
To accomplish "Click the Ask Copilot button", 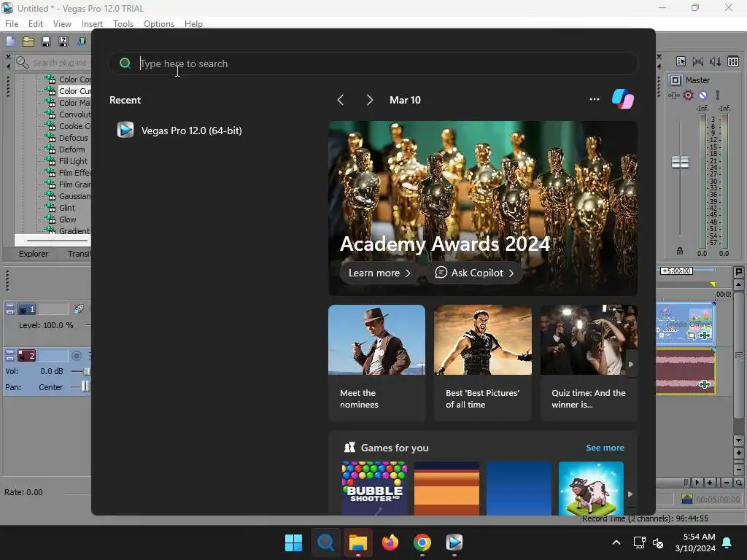I will 474,273.
